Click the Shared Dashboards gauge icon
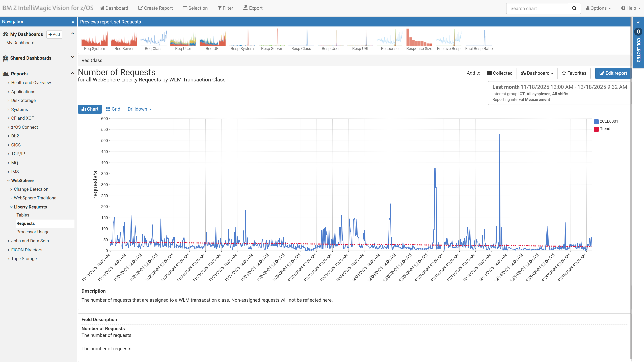Image resolution: width=644 pixels, height=362 pixels. [5, 58]
